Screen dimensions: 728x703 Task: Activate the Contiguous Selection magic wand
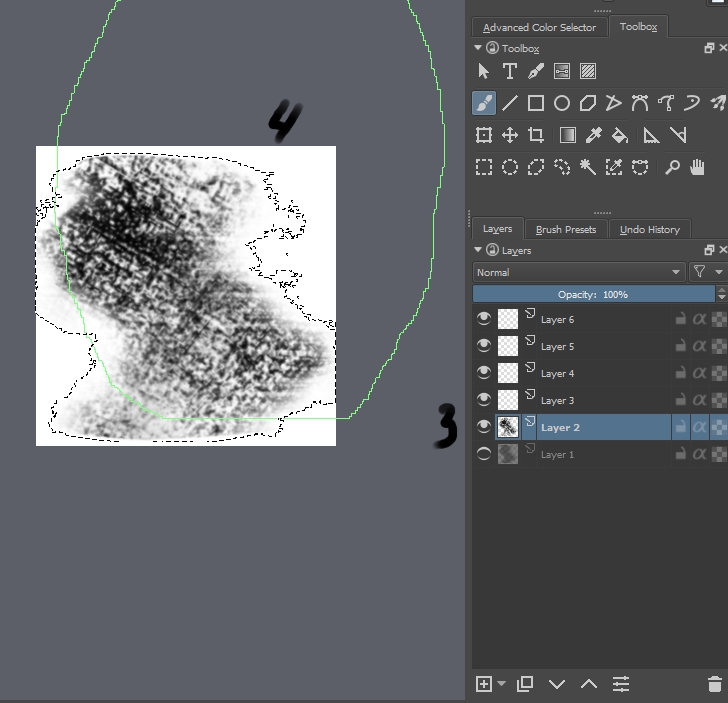(588, 167)
